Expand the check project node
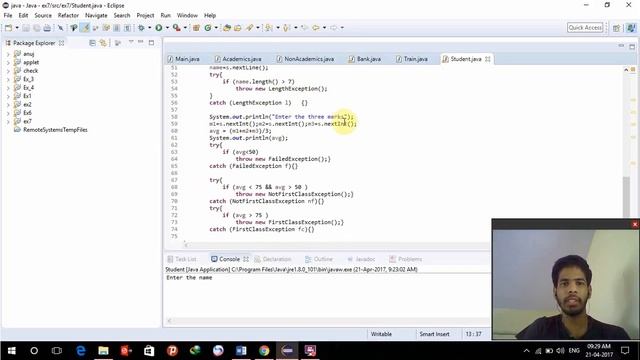640x360 pixels. click(8, 71)
